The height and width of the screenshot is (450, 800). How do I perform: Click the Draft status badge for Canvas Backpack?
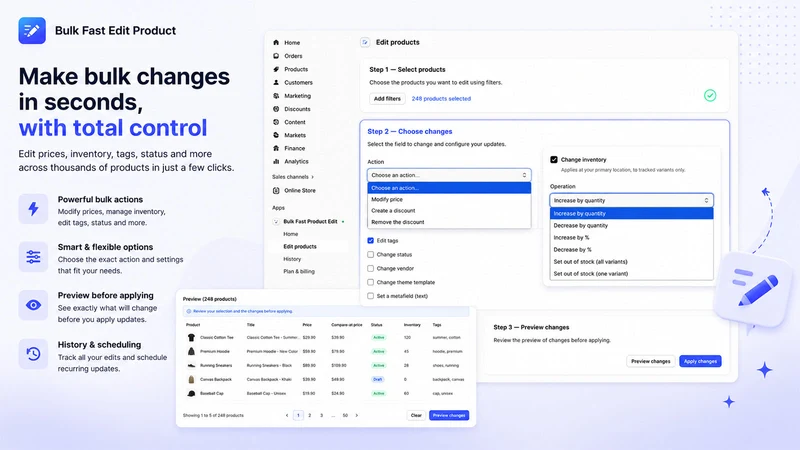[378, 379]
